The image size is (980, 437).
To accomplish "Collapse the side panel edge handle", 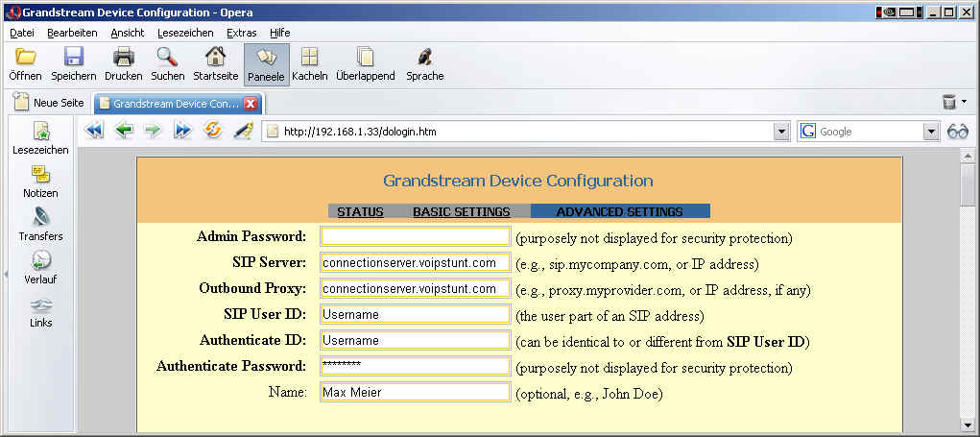I will tap(5, 273).
